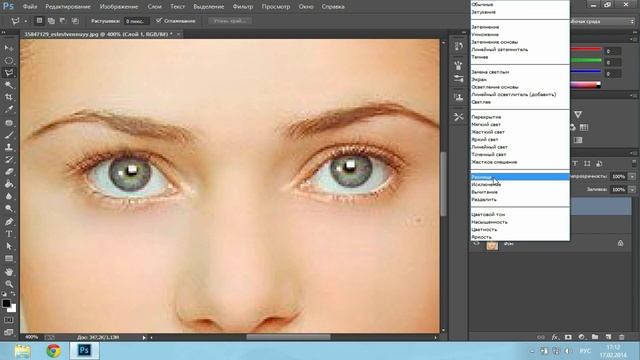Toggle visibility of the Фон layer
640x360 pixels.
(476, 244)
